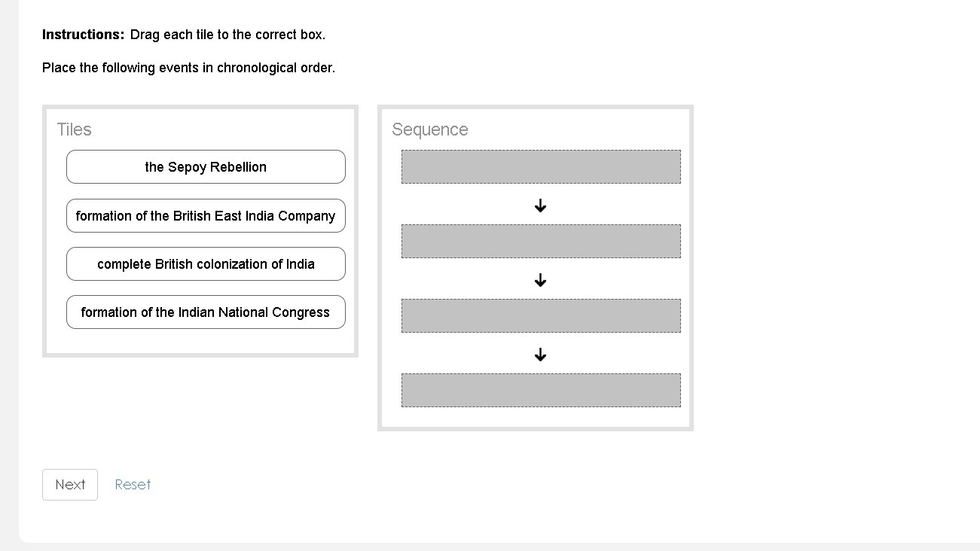
Task: Click the Reset link
Action: point(133,485)
